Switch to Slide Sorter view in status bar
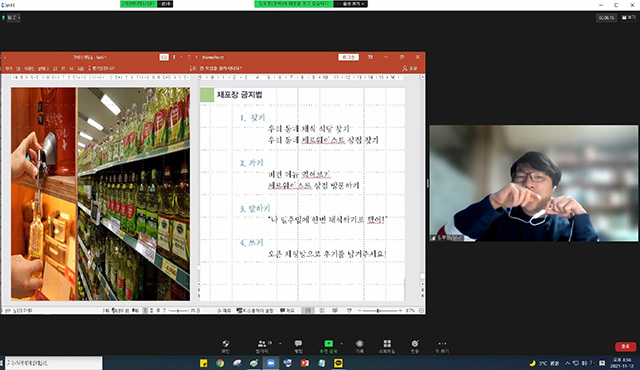Screen dimensions: 640x370 322,310
